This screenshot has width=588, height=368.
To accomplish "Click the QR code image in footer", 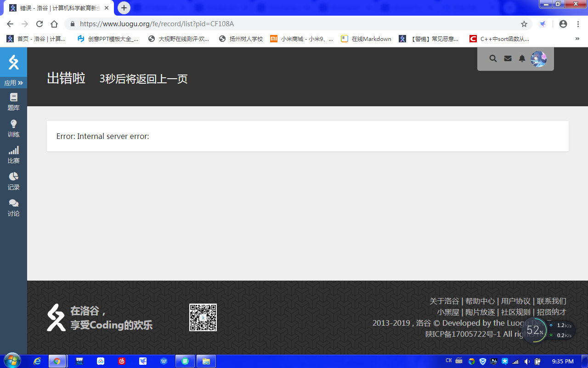I will (203, 317).
